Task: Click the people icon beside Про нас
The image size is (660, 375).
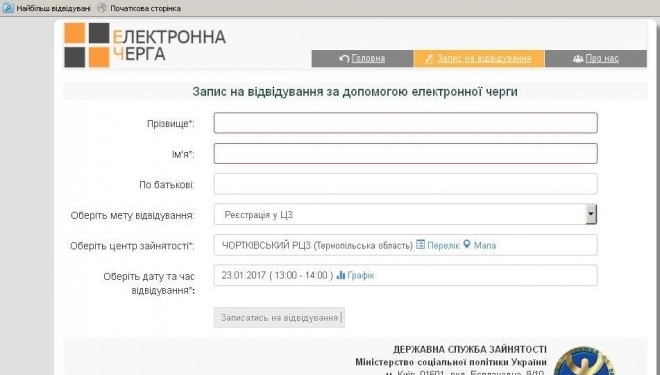Action: pos(578,59)
